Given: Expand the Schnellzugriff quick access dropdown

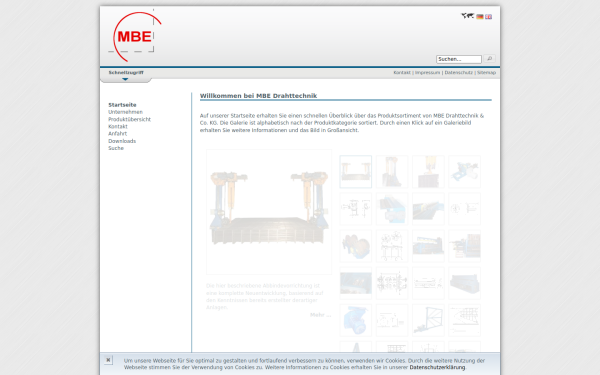Looking at the screenshot, I should click(x=126, y=75).
